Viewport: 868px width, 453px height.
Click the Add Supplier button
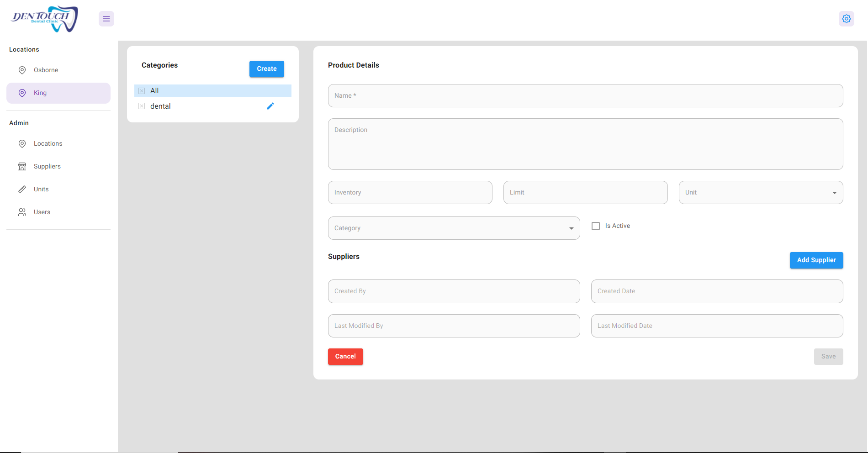pos(816,260)
